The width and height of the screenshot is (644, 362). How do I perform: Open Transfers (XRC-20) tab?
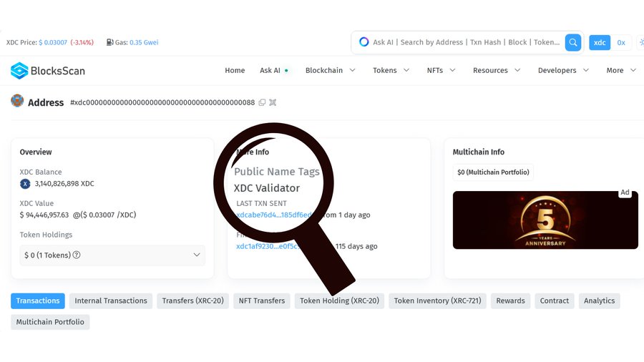coord(192,301)
